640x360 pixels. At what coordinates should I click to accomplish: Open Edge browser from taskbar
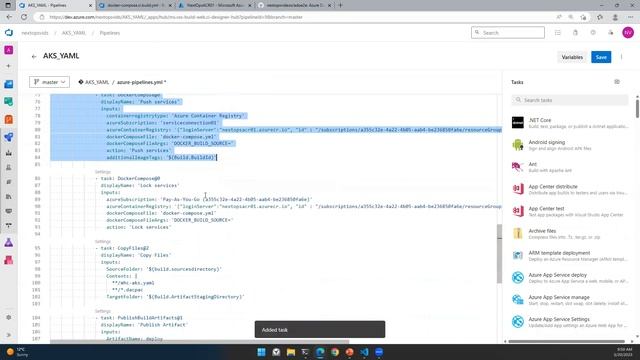(320, 352)
